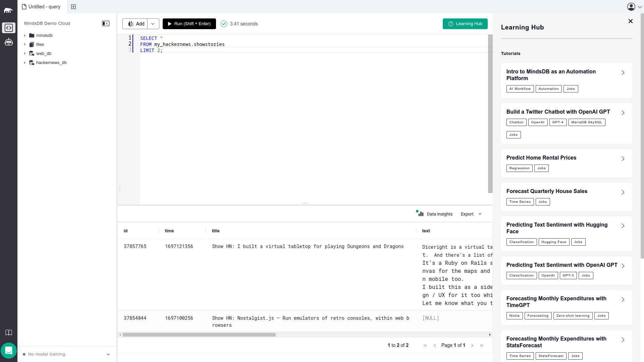Open the docs book icon in sidebar

9,333
